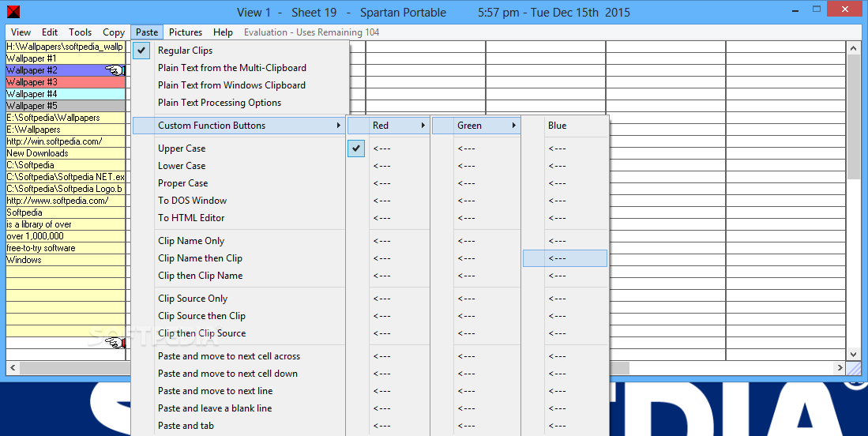
Task: Click the pointing hand icon near bottom of clip list
Action: (115, 343)
